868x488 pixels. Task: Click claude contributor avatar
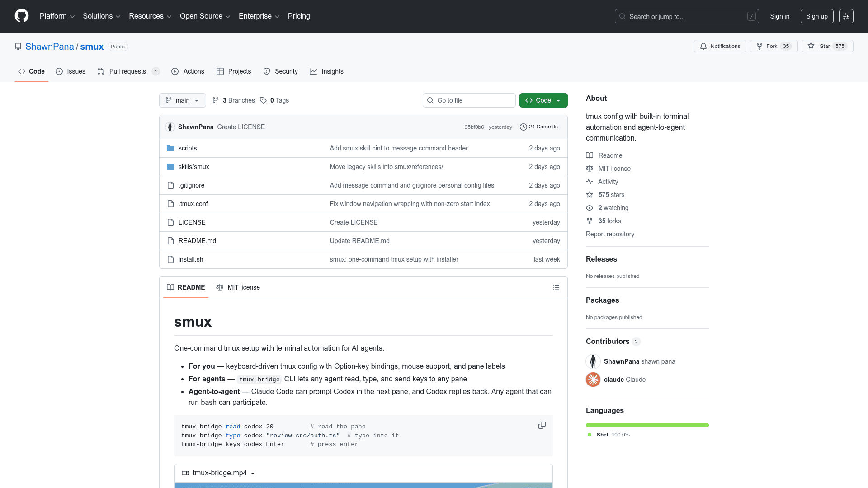tap(593, 380)
